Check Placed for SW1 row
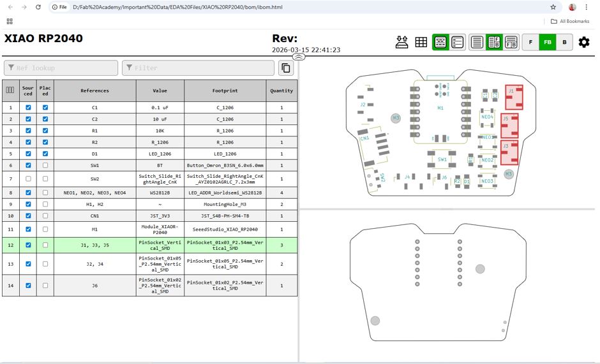600x364 pixels. tap(45, 165)
